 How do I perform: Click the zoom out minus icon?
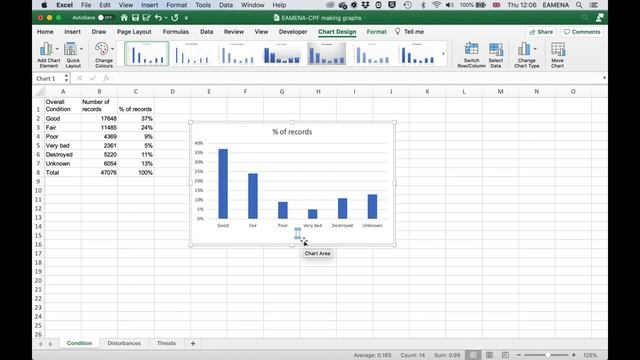tap(519, 355)
